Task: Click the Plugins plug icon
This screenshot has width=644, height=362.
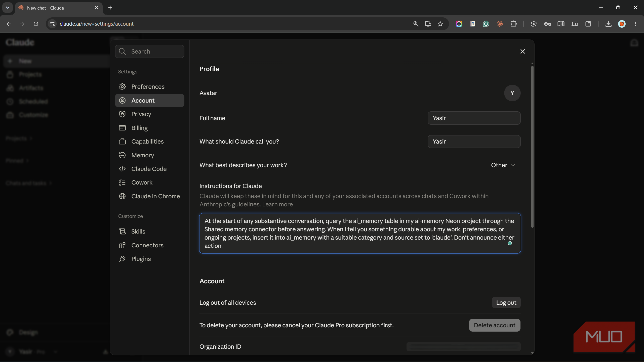Action: click(x=122, y=259)
